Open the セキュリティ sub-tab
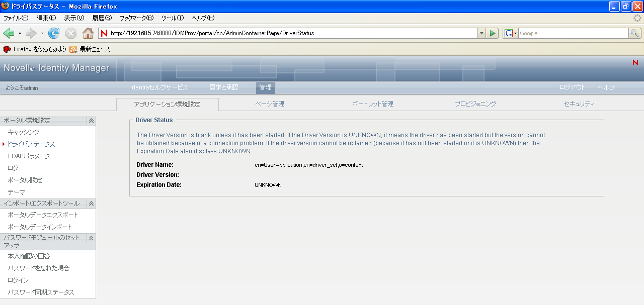The width and height of the screenshot is (644, 305). [x=579, y=104]
